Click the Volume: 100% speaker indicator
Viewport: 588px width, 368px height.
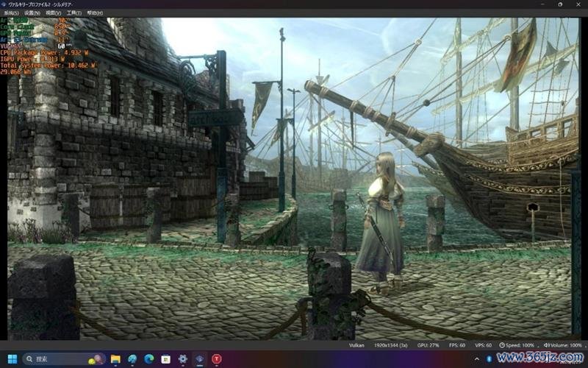tap(562, 345)
